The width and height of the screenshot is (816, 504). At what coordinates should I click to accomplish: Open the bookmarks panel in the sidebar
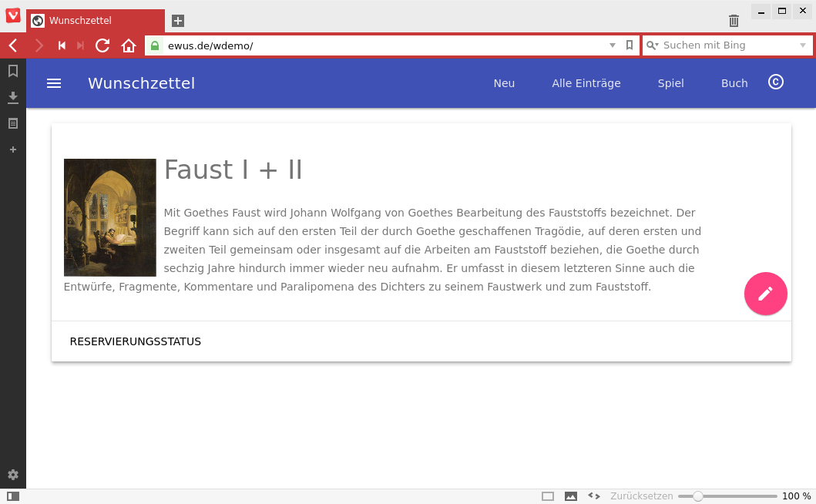12,71
